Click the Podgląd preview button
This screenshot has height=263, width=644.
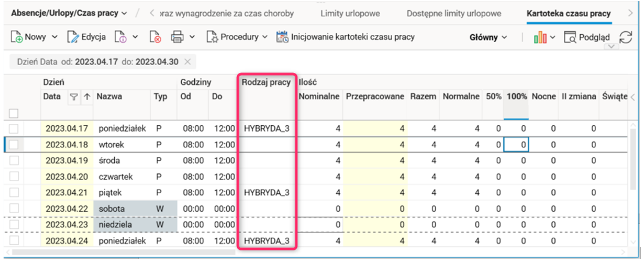pyautogui.click(x=587, y=37)
